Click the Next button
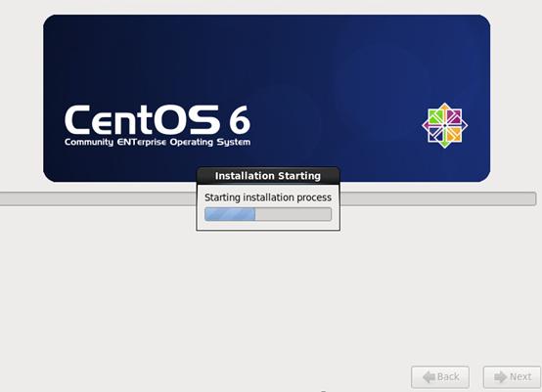Image resolution: width=542 pixels, height=392 pixels. click(x=512, y=376)
